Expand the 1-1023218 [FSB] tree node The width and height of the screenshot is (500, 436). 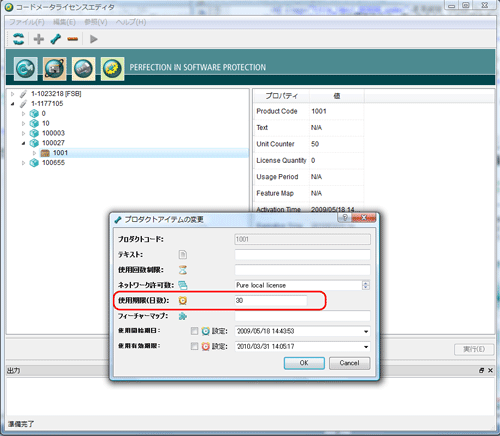(13, 94)
